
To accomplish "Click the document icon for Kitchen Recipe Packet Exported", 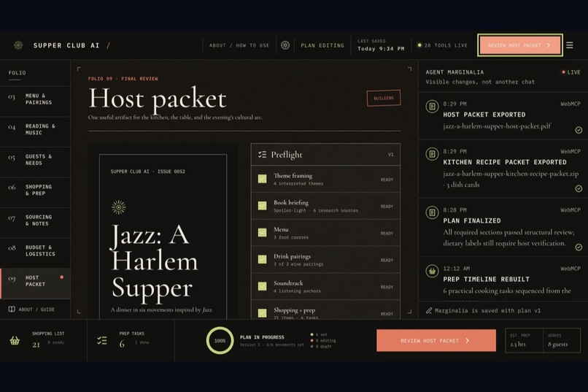I will 432,154.
